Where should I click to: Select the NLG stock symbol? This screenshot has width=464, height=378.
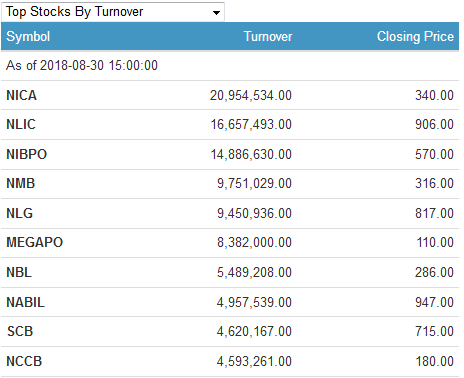[x=19, y=213]
